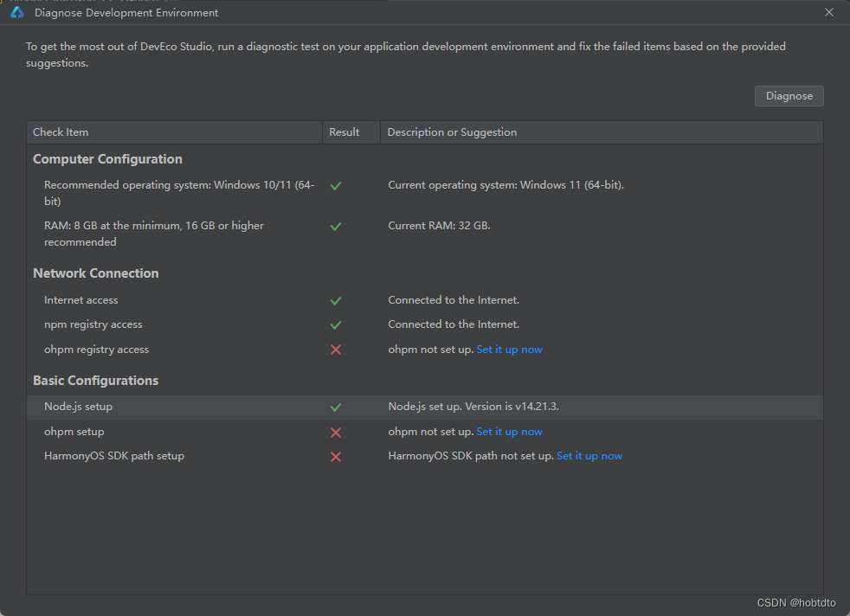Follow Set it up now link for ohpm setup
The height and width of the screenshot is (616, 850).
(x=509, y=432)
